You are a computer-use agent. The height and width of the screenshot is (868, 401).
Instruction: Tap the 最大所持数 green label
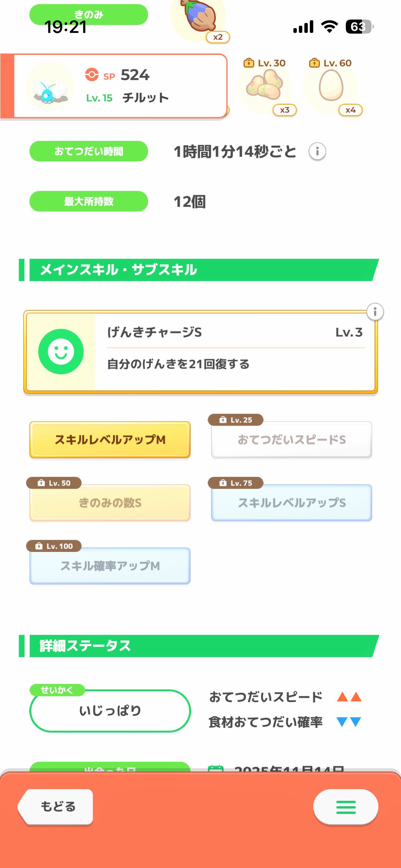(x=89, y=201)
